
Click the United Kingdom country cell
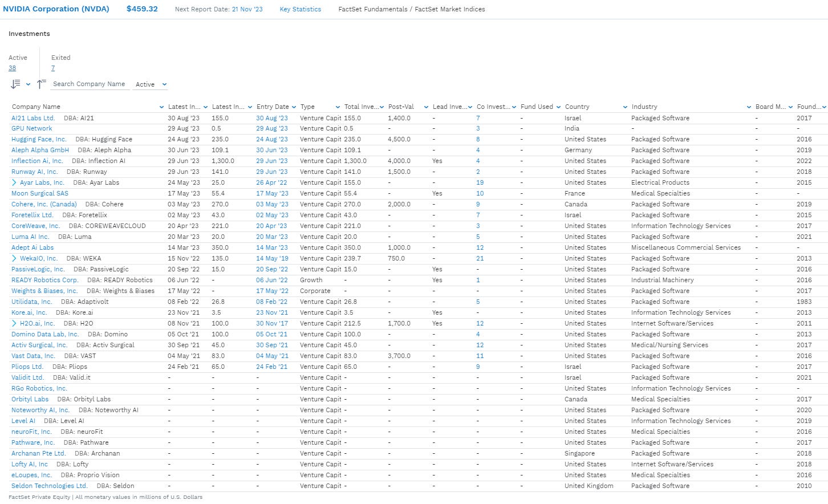(x=589, y=486)
